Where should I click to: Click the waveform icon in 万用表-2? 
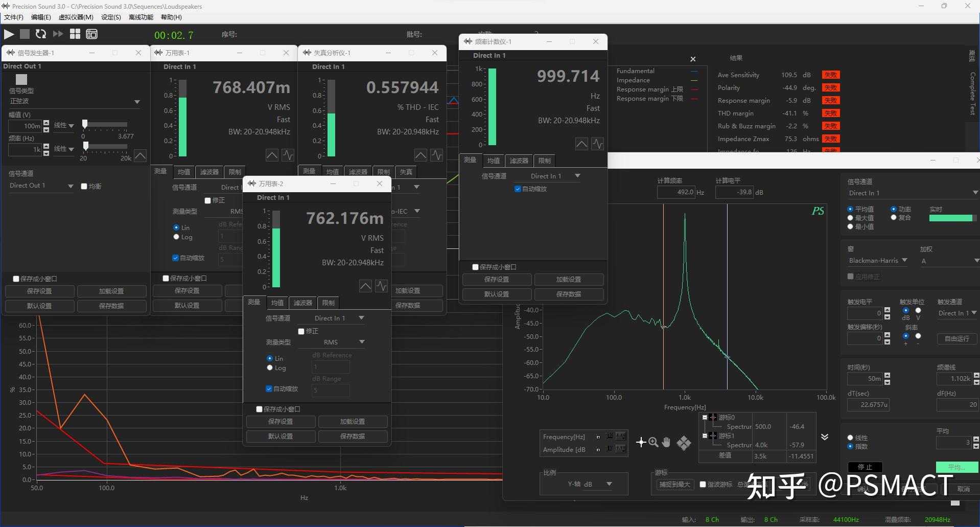(x=382, y=286)
